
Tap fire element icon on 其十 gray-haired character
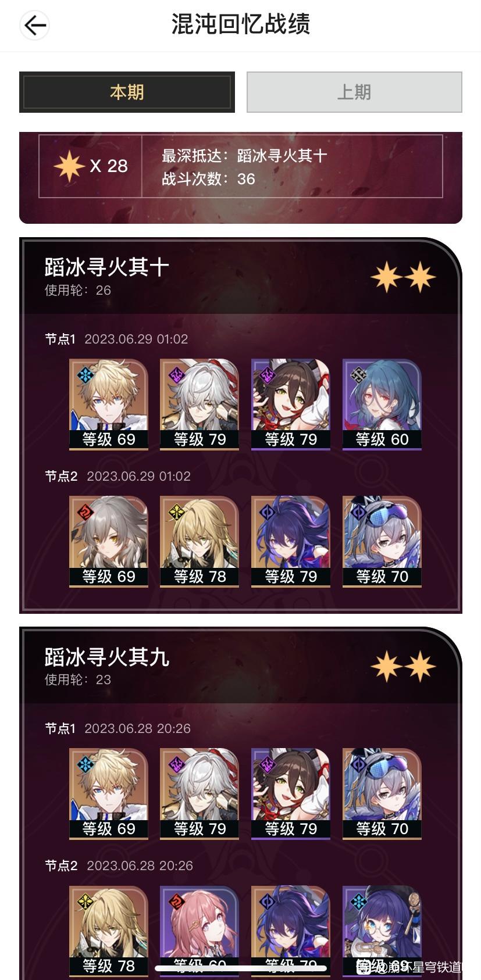85,512
